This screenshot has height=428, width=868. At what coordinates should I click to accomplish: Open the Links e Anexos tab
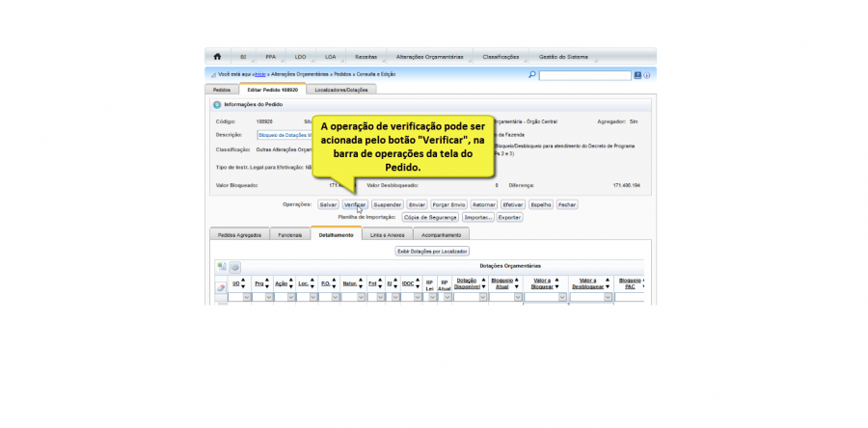388,235
